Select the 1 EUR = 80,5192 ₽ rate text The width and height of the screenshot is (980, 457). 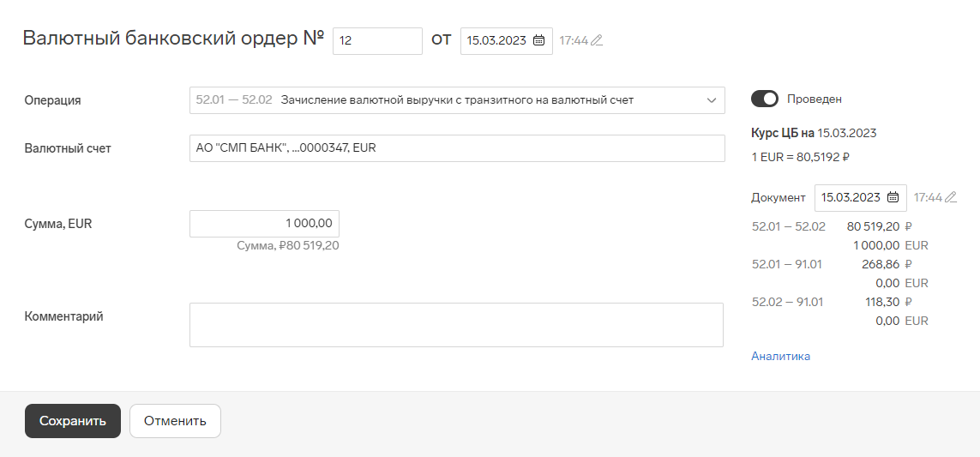coord(800,158)
